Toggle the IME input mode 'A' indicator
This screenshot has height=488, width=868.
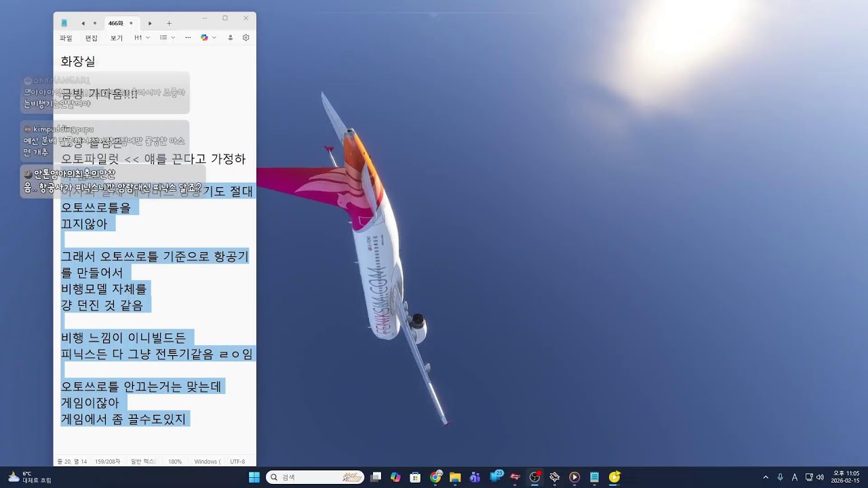pyautogui.click(x=795, y=477)
